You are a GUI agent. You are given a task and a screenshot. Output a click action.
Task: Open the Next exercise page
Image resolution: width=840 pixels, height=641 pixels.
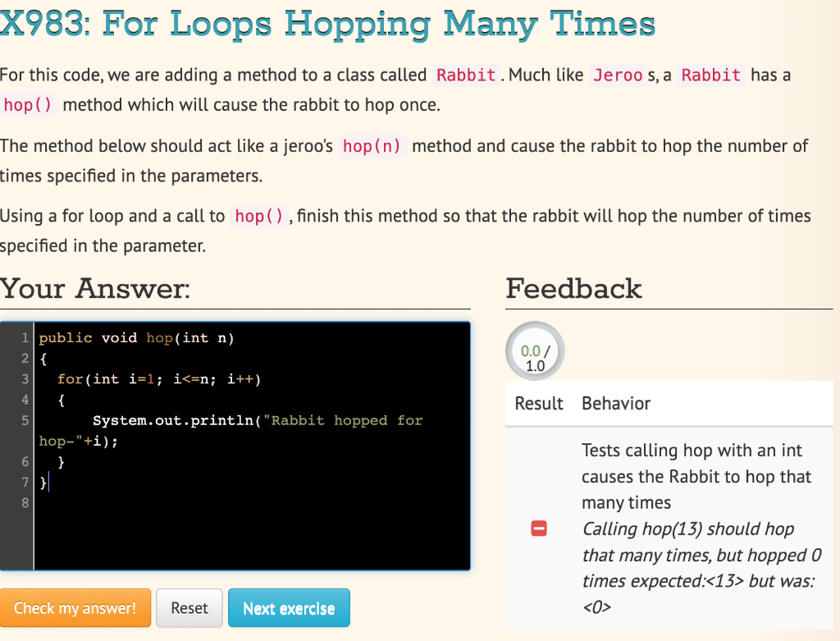point(289,607)
